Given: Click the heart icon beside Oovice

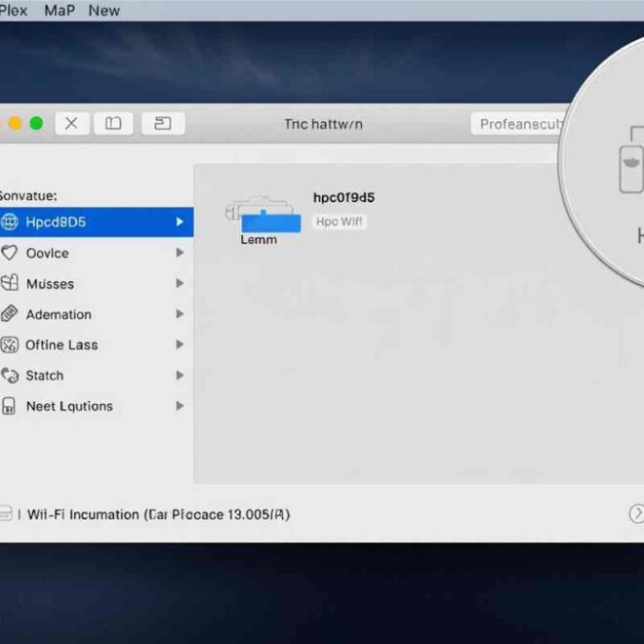Looking at the screenshot, I should tap(9, 253).
